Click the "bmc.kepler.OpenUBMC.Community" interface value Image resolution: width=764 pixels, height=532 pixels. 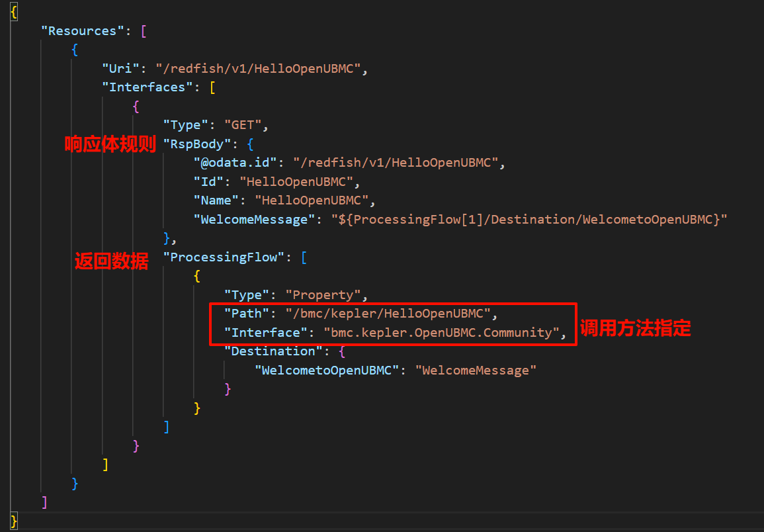[x=441, y=332]
